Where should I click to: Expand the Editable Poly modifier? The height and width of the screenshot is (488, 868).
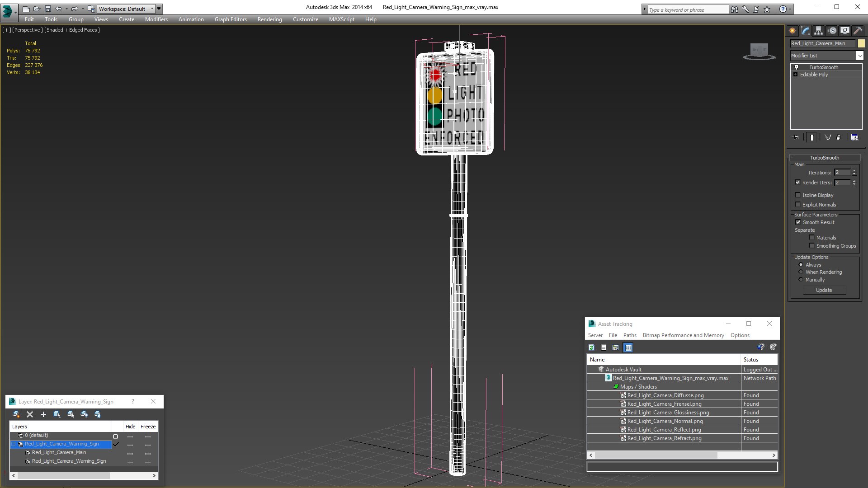795,75
